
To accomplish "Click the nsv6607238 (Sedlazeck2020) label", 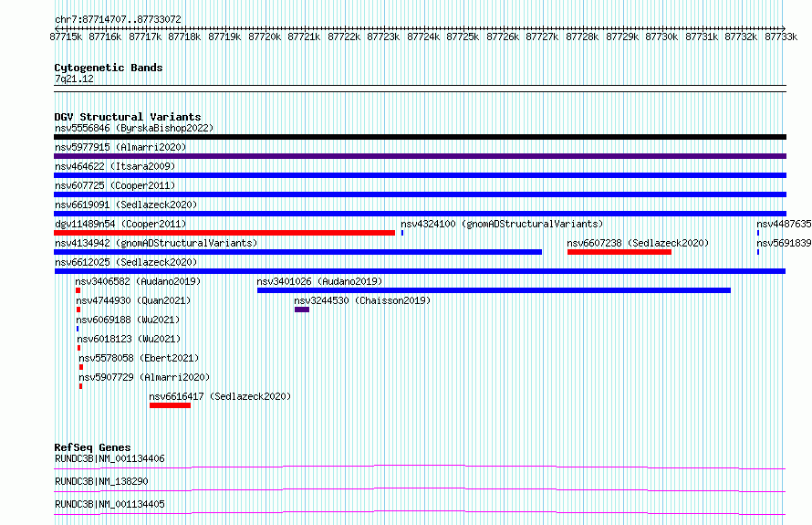I will click(x=638, y=243).
